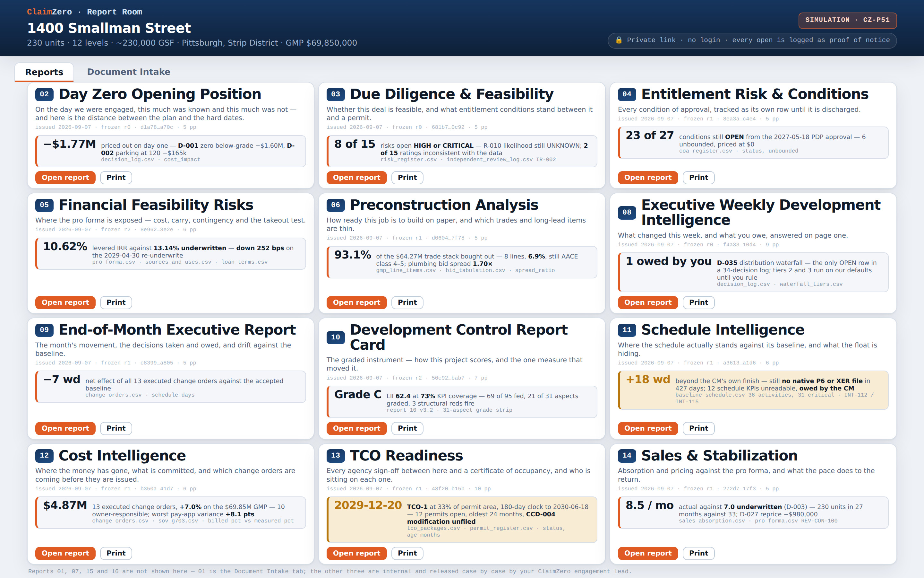The height and width of the screenshot is (578, 924).
Task: Open Executive Weekly Development Intelligence report
Action: [648, 302]
